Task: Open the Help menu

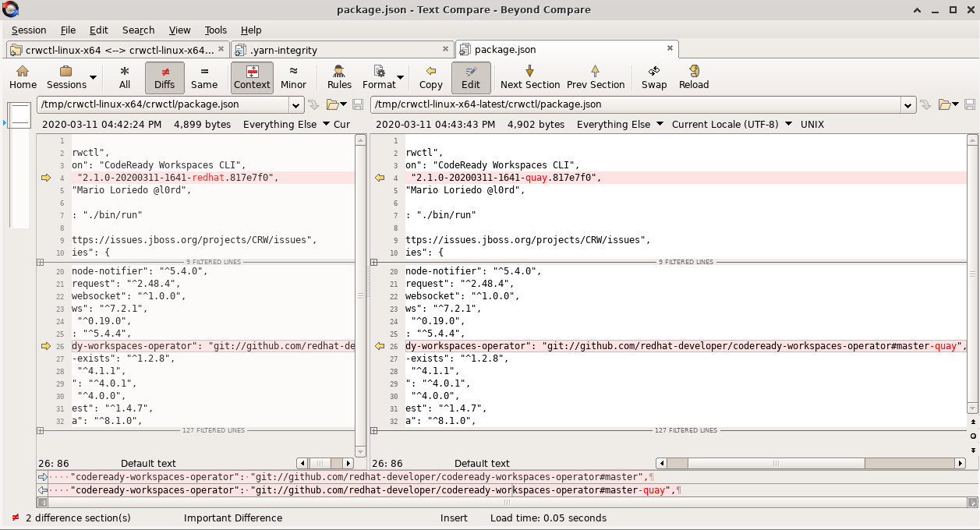Action: (251, 30)
